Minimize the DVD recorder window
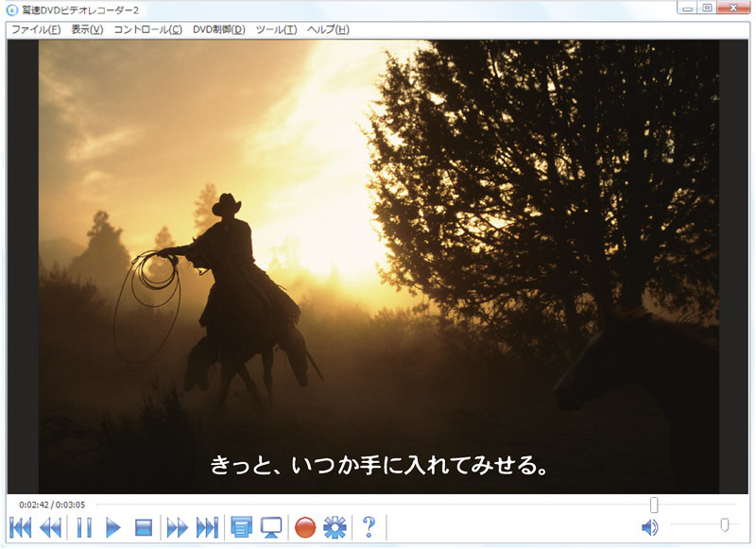The width and height of the screenshot is (756, 549). click(x=687, y=8)
